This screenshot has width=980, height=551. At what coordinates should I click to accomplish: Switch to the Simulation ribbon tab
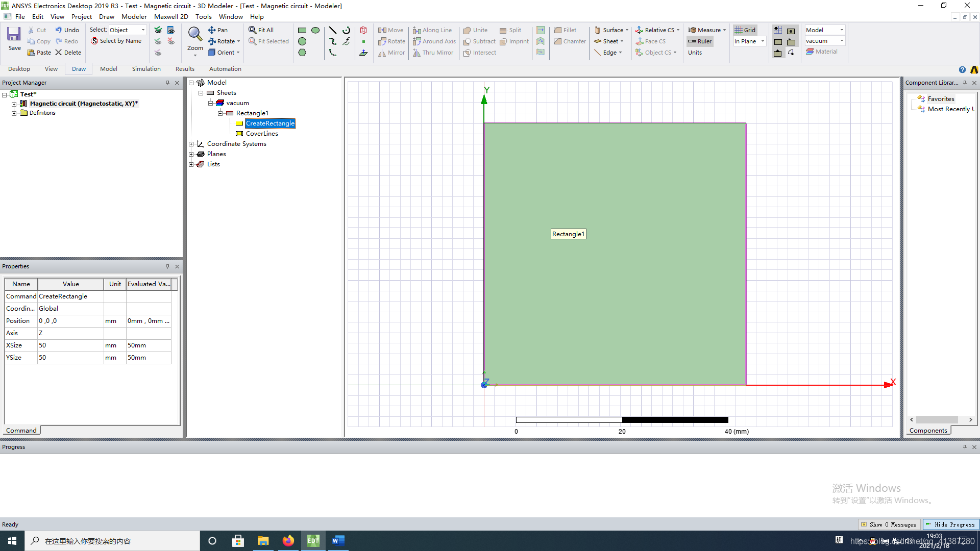click(146, 69)
